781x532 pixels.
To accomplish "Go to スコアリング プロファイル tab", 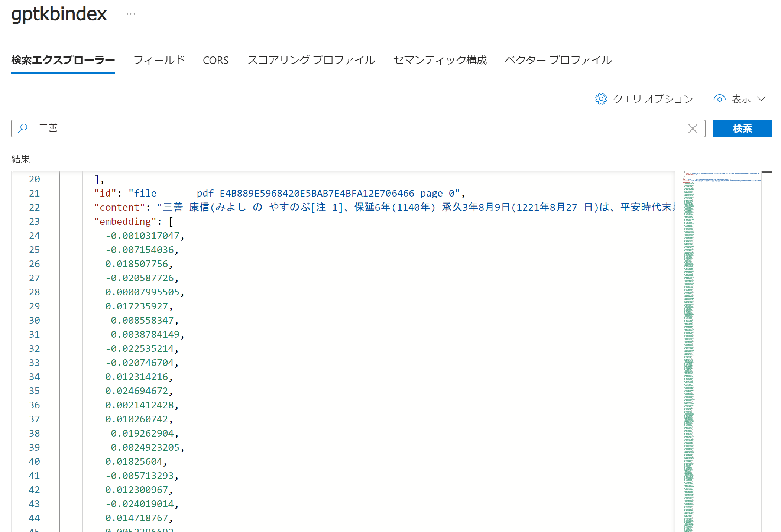I will [x=311, y=60].
